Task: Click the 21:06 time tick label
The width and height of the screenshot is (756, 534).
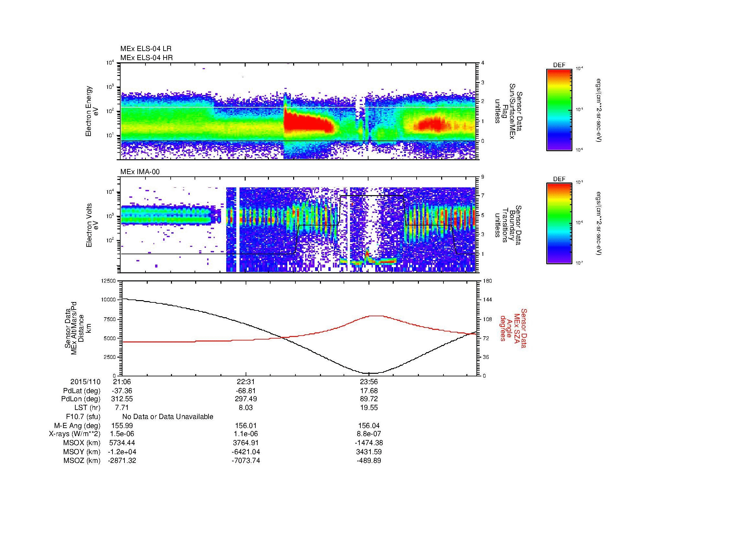Action: coord(122,382)
